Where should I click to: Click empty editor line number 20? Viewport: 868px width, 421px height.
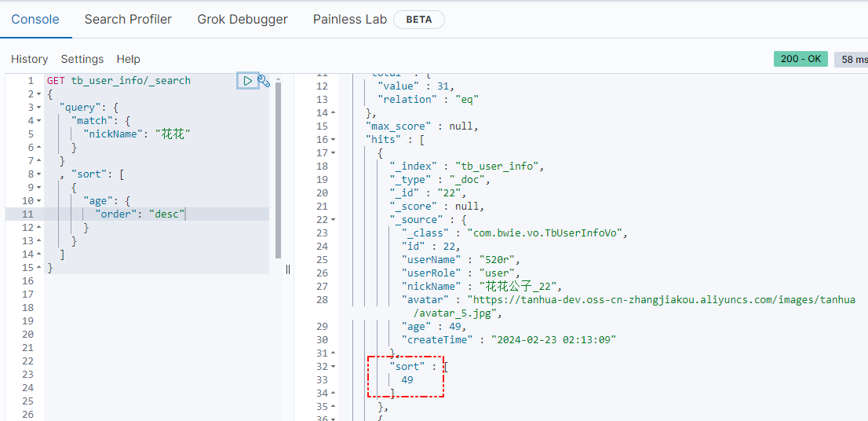click(x=27, y=334)
